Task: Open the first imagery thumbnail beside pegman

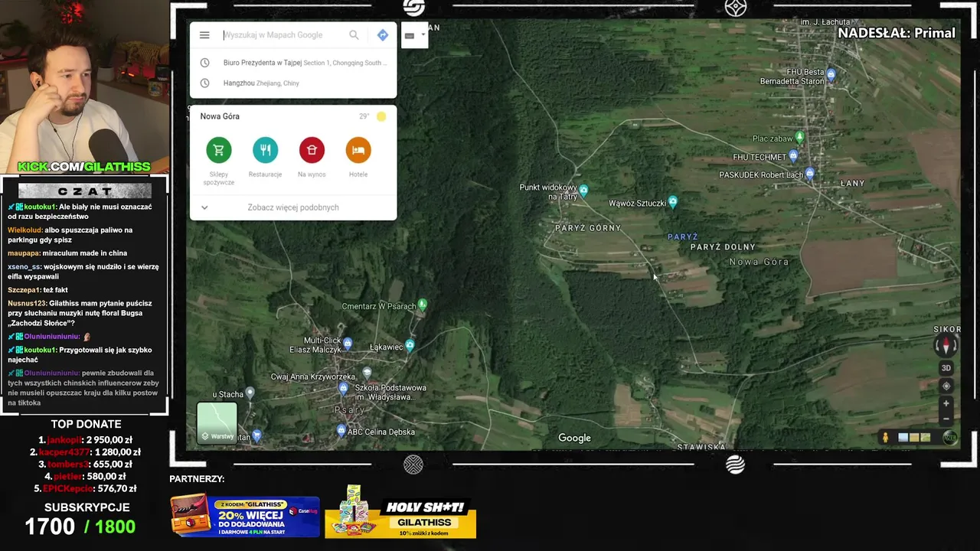Action: tap(903, 438)
